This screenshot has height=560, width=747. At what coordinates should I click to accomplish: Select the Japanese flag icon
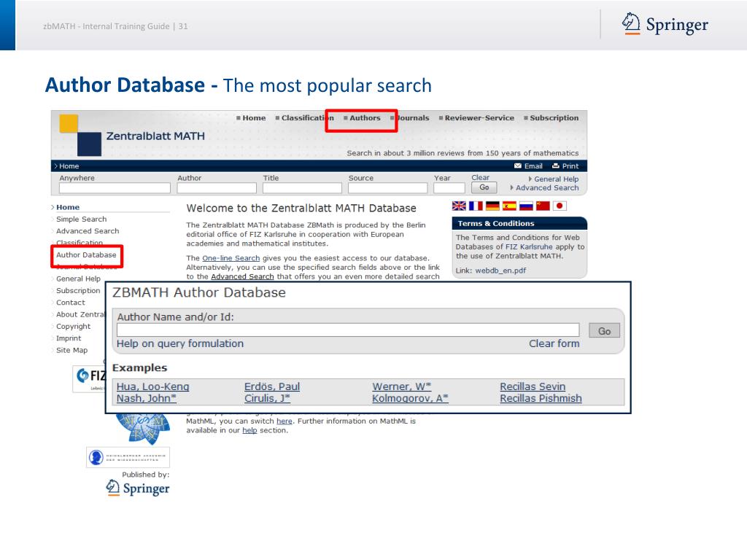coord(560,206)
